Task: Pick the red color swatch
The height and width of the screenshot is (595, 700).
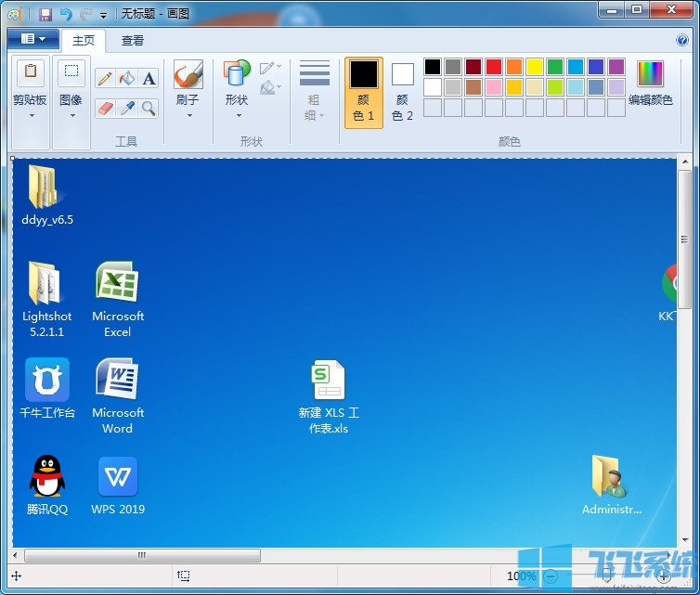Action: pyautogui.click(x=494, y=67)
